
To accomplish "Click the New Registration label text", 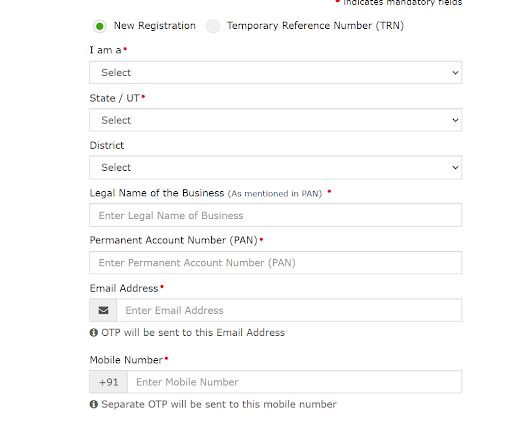I will coord(155,26).
